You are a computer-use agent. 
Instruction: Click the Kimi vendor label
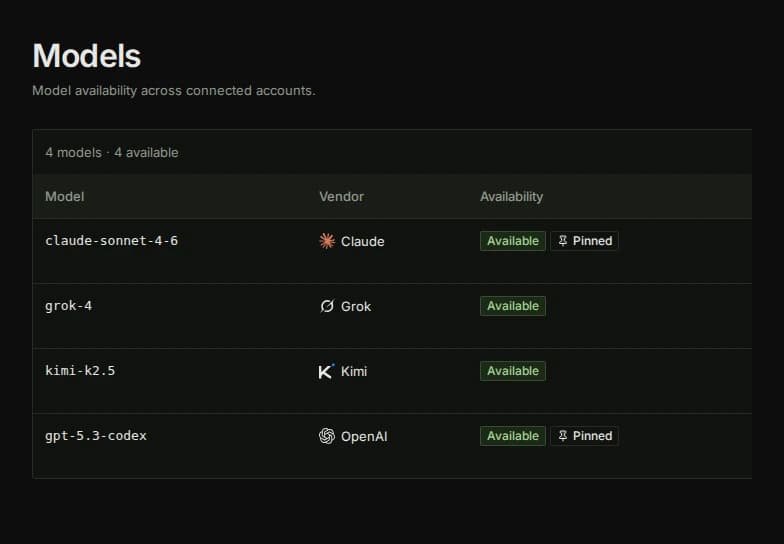coord(354,371)
